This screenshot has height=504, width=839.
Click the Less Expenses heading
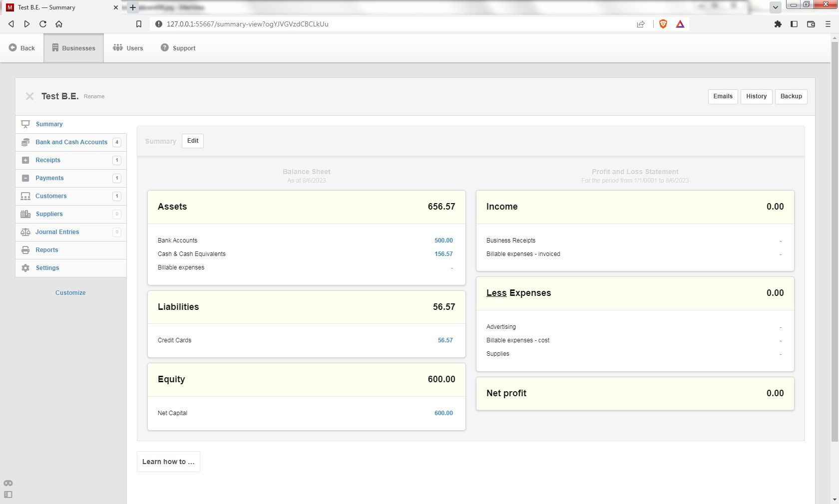pos(518,293)
